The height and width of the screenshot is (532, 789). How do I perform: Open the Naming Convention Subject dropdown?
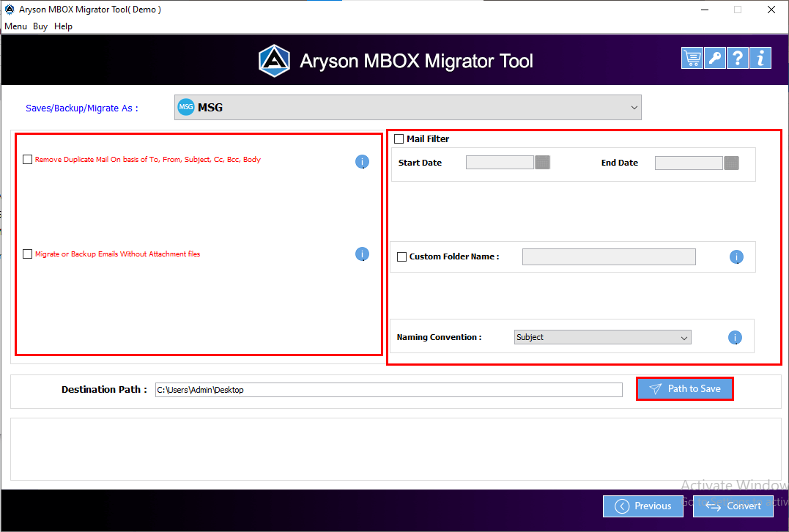(603, 337)
